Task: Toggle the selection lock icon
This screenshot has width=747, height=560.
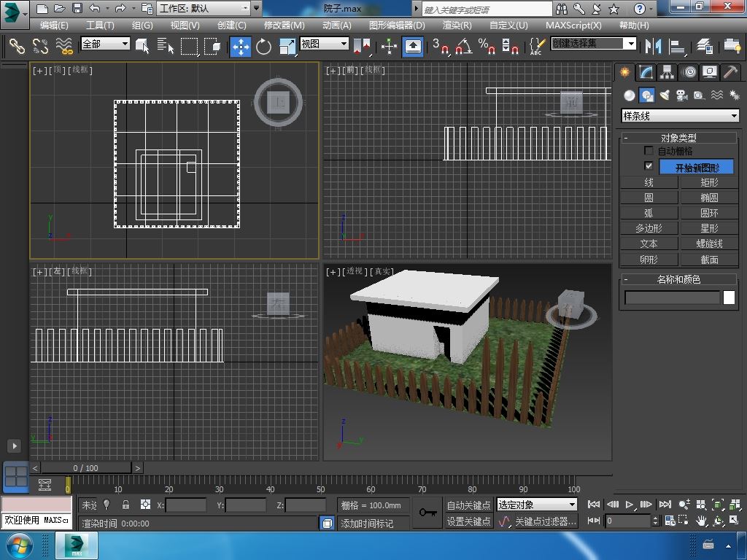Action: click(x=125, y=505)
